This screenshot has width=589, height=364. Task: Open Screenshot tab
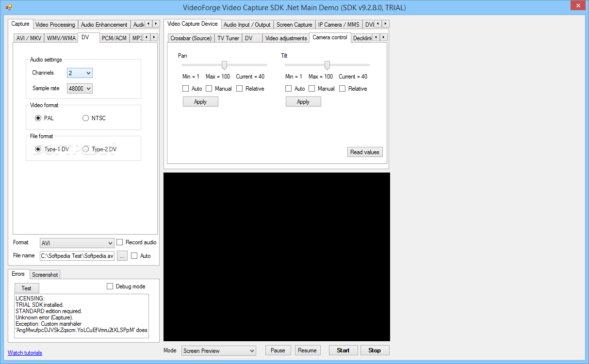(x=45, y=275)
